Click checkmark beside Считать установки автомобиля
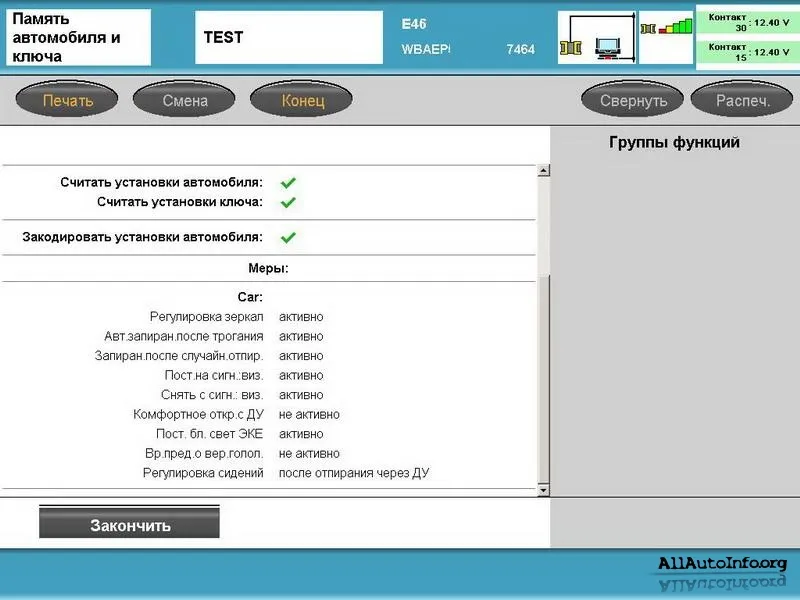Image resolution: width=800 pixels, height=600 pixels. click(288, 183)
